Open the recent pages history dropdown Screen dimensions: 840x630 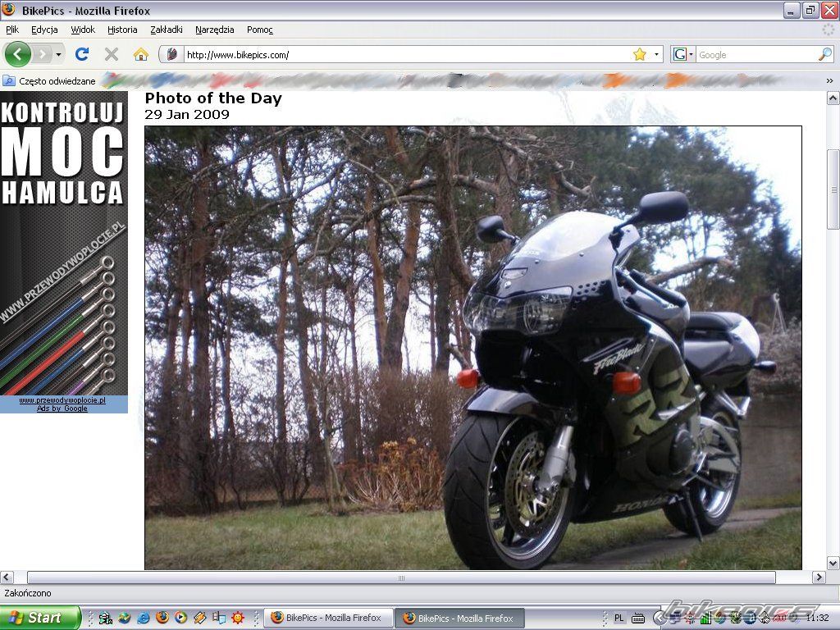(58, 55)
